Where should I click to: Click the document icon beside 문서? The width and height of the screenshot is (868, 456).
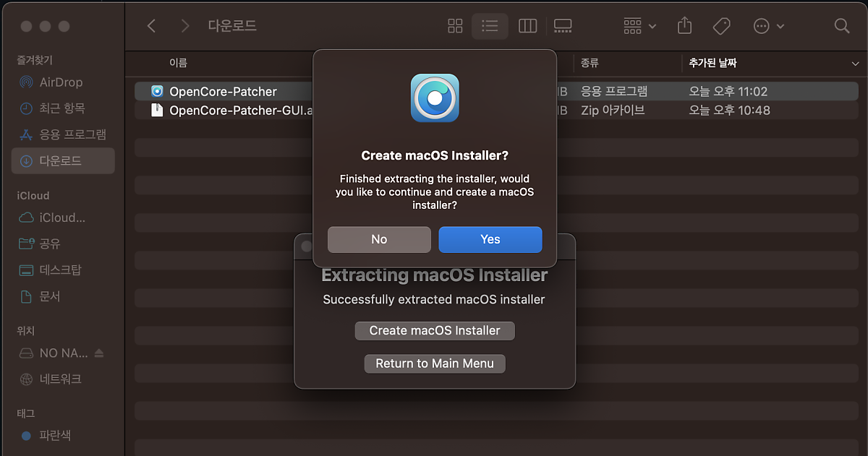26,296
